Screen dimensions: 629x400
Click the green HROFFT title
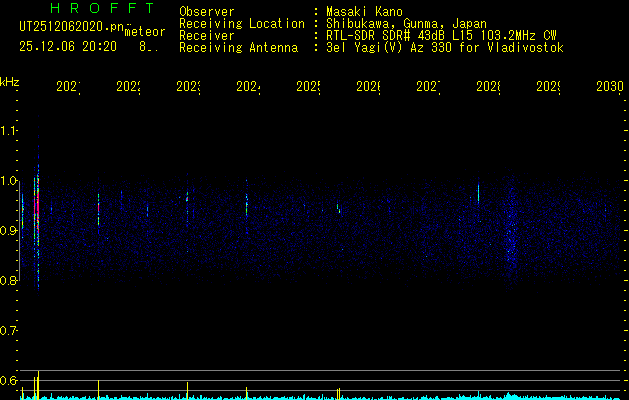103,8
